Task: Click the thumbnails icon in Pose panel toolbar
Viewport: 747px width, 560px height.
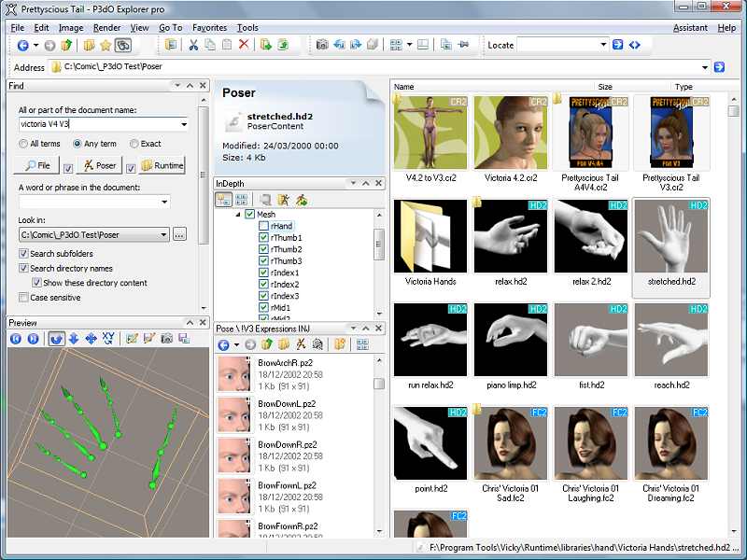Action: coord(362,344)
